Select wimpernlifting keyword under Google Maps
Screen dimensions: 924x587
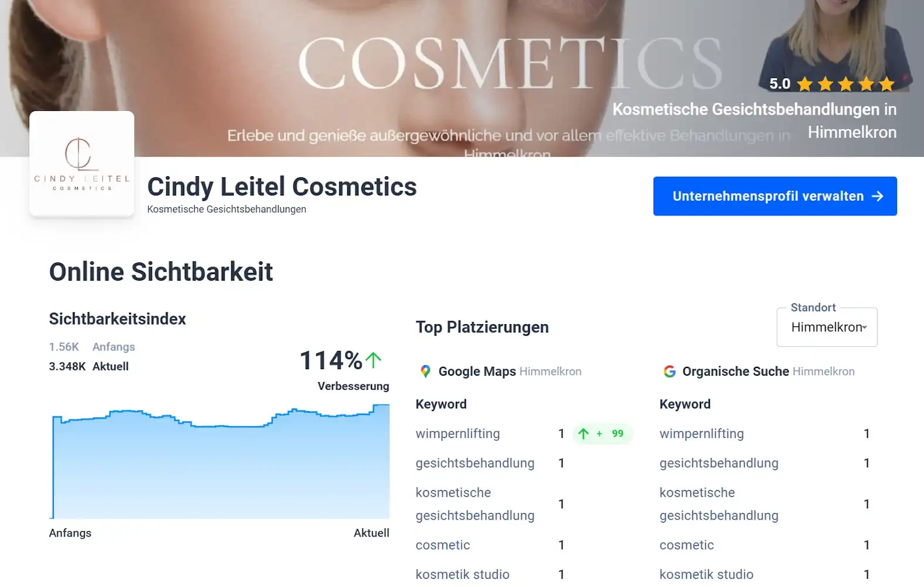(x=458, y=434)
